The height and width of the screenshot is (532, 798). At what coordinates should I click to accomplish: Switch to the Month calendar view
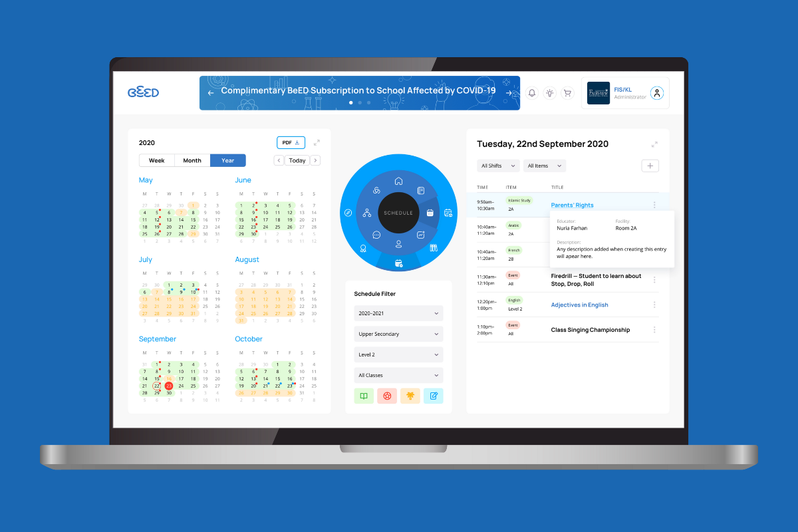coord(192,160)
